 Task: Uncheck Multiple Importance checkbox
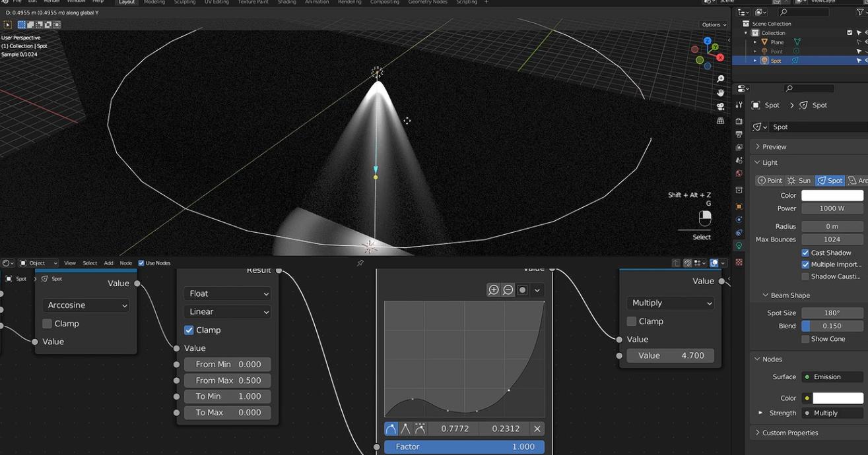pyautogui.click(x=805, y=264)
